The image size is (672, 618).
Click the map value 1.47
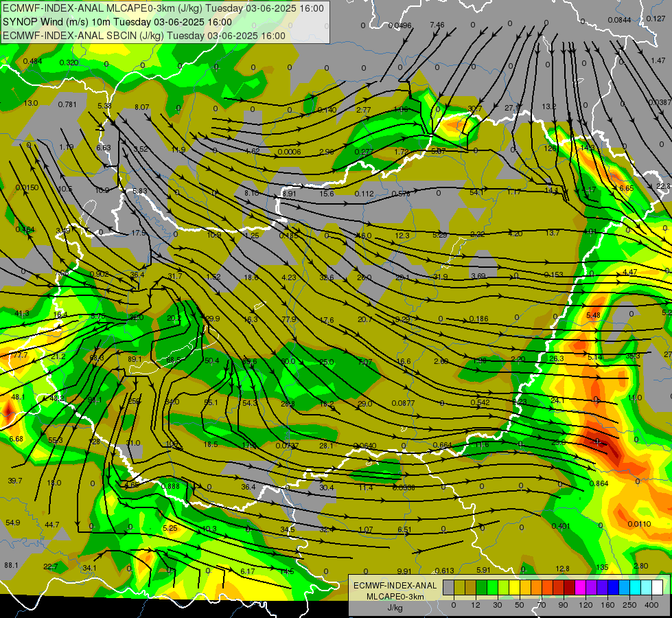click(x=658, y=61)
